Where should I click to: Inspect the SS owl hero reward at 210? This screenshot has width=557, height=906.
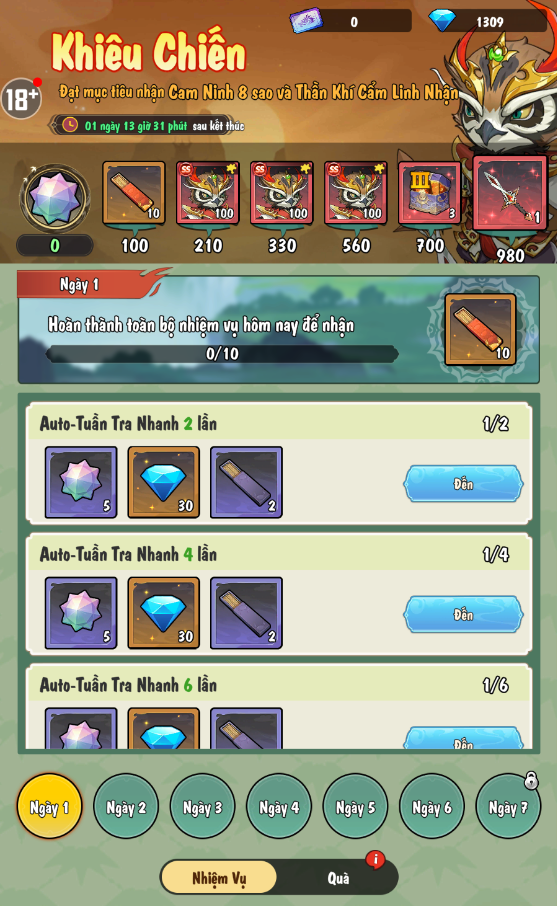click(208, 192)
